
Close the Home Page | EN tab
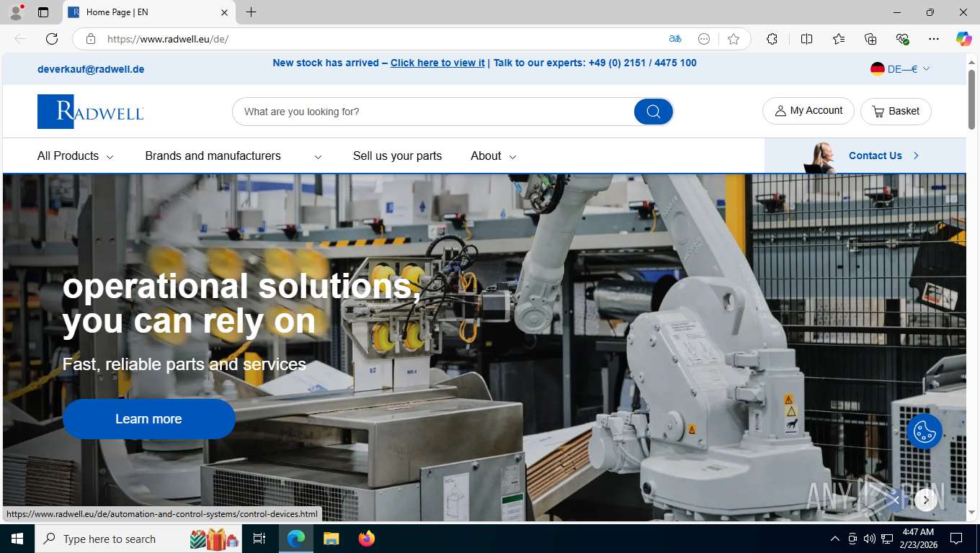click(x=224, y=12)
